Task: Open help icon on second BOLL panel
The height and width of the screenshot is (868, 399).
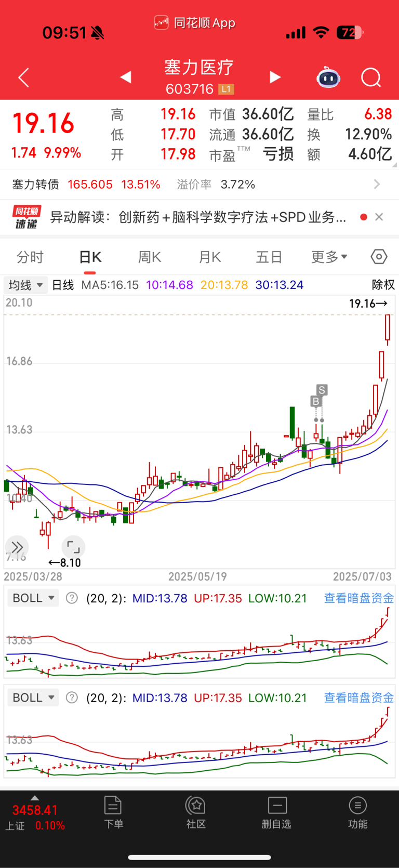Action: [72, 698]
